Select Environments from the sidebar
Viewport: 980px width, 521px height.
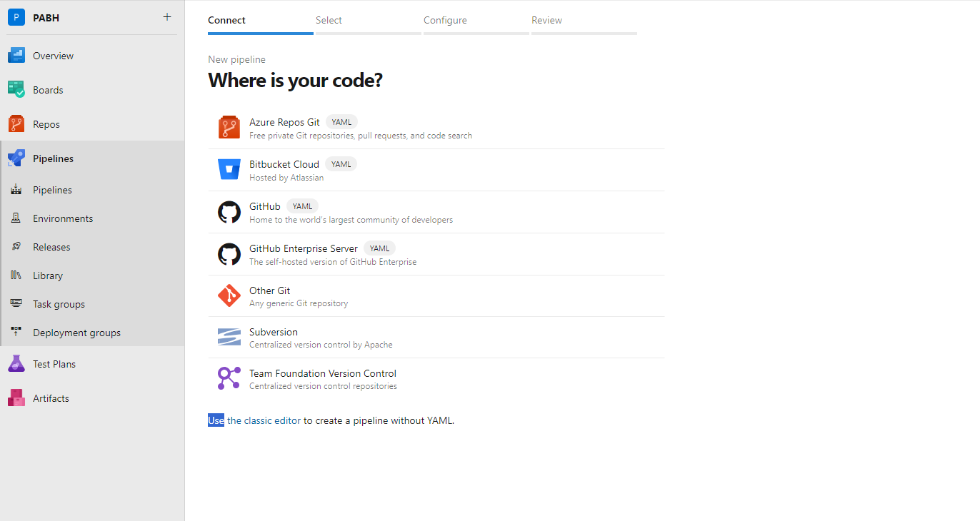(x=63, y=218)
